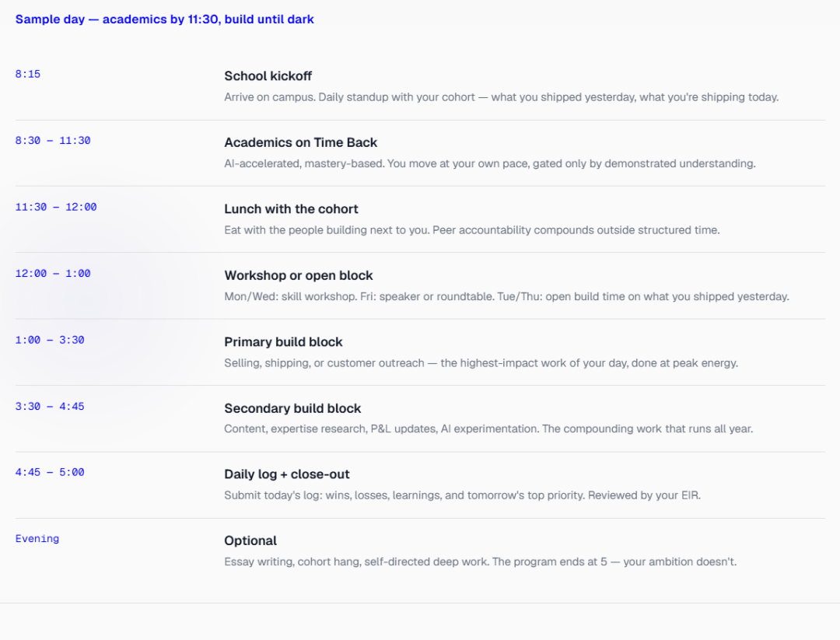840x640 pixels.
Task: Click the Evening time label
Action: (x=37, y=538)
